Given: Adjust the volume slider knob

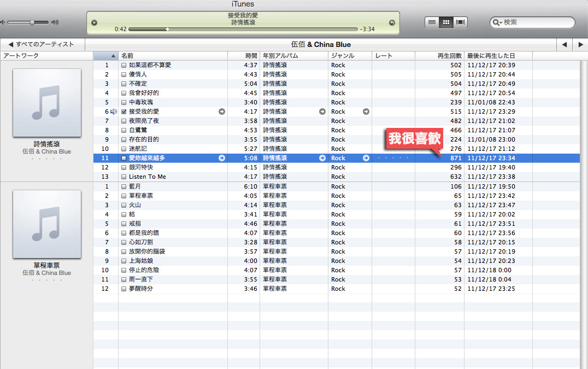Looking at the screenshot, I should [32, 22].
